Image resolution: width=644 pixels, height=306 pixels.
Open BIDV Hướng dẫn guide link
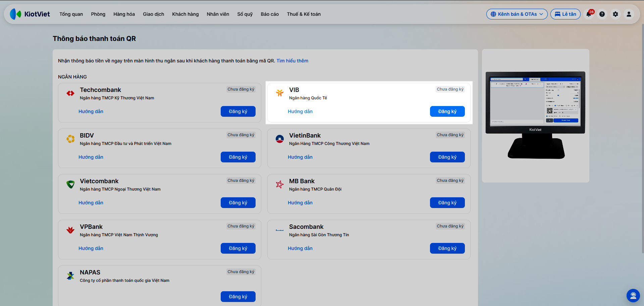(x=91, y=157)
